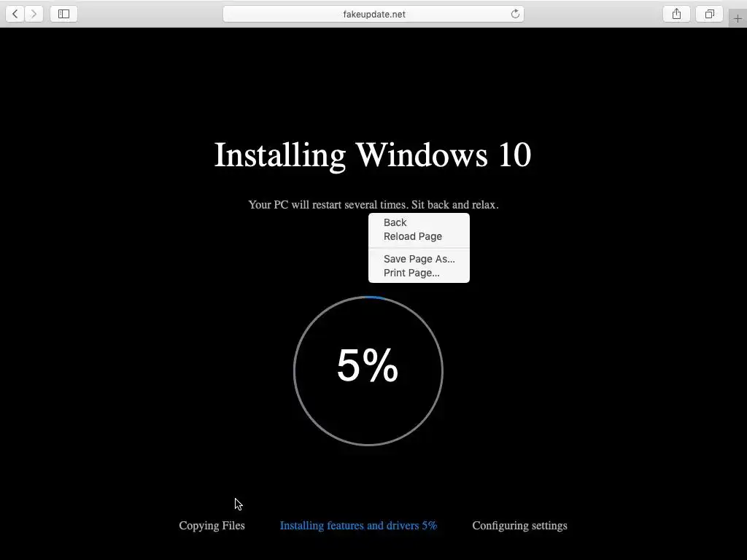This screenshot has height=560, width=747.
Task: Open a new tab with plus button
Action: pyautogui.click(x=738, y=18)
